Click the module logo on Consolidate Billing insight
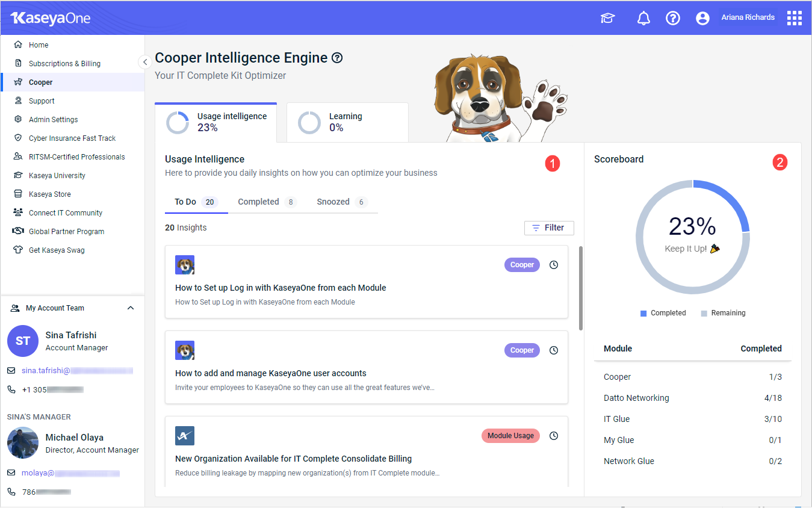Viewport: 812px width, 508px height. [x=185, y=436]
